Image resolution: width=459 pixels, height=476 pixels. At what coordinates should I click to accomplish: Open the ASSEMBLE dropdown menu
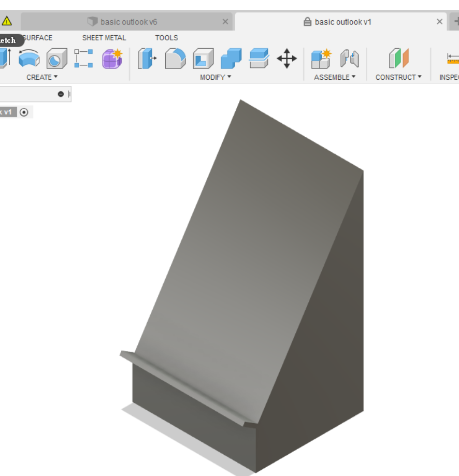[x=335, y=77]
